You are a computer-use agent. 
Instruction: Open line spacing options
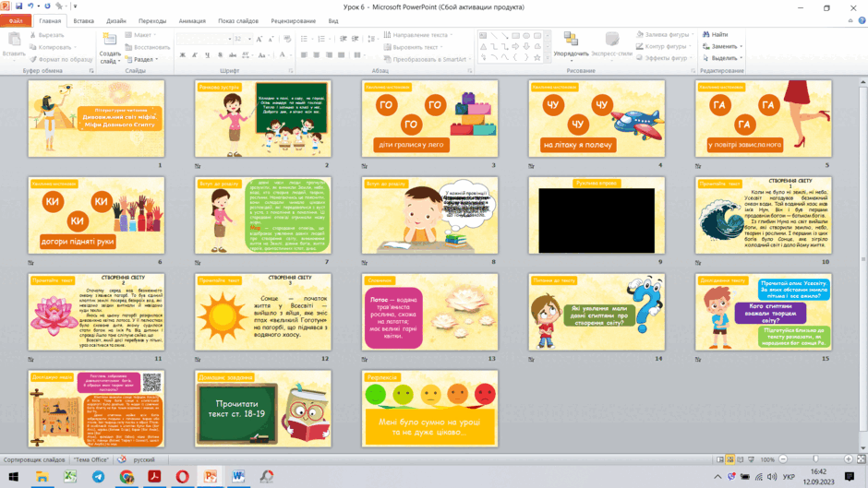click(372, 39)
